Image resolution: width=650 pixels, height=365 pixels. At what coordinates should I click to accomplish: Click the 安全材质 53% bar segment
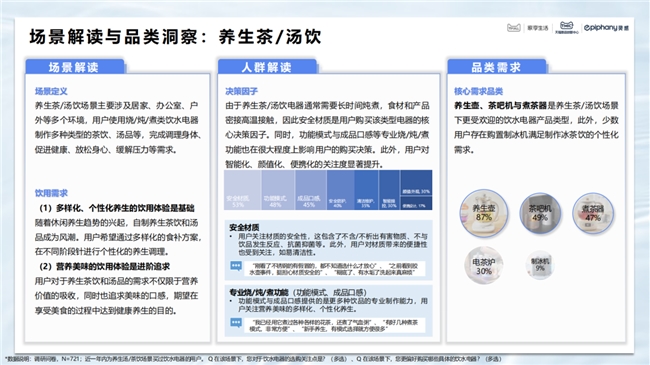(242, 190)
